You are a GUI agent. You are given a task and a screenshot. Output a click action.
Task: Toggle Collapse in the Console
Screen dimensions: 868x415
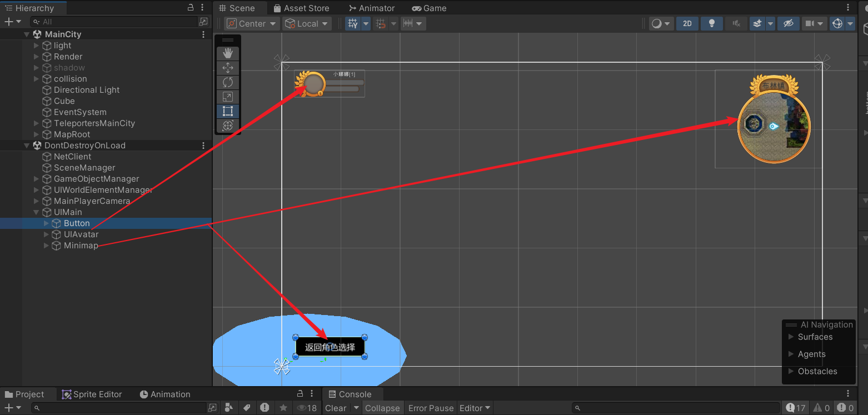pos(382,408)
